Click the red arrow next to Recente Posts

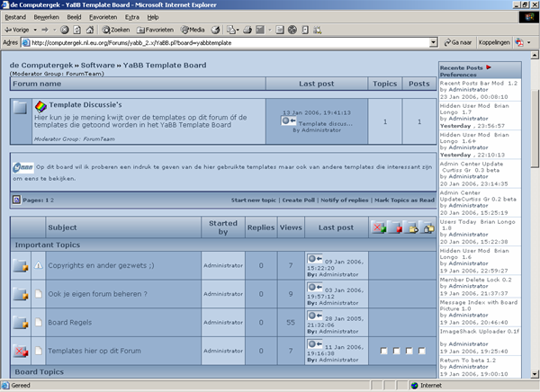tap(489, 67)
